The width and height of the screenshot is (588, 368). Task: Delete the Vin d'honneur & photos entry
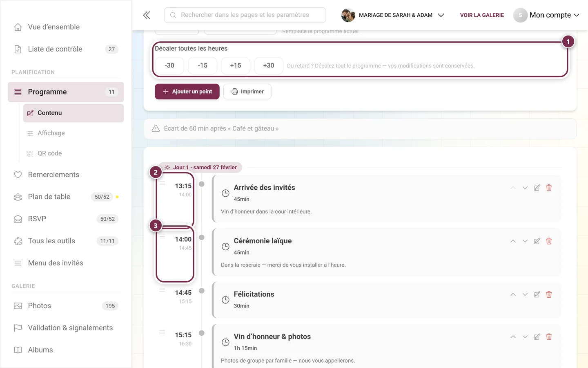point(549,337)
